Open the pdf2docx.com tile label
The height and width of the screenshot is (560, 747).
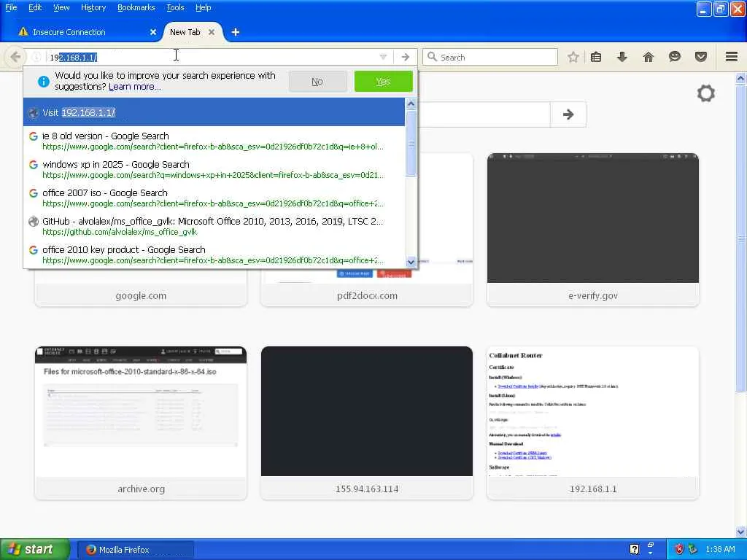coord(367,296)
